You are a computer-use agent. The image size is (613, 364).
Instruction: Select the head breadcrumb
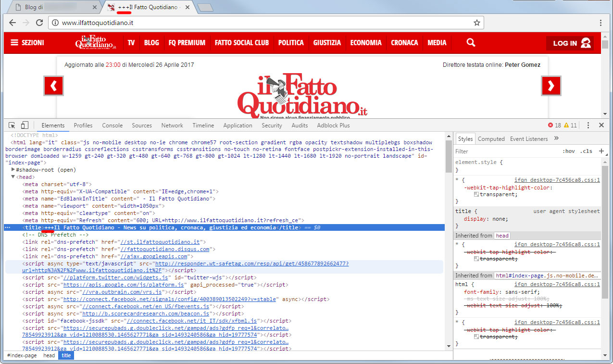pos(49,355)
